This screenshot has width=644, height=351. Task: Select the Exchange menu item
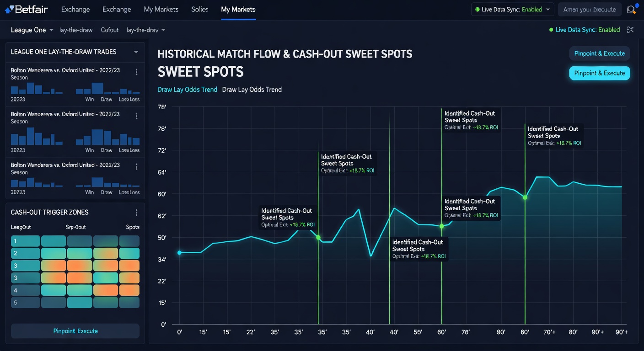pos(75,9)
